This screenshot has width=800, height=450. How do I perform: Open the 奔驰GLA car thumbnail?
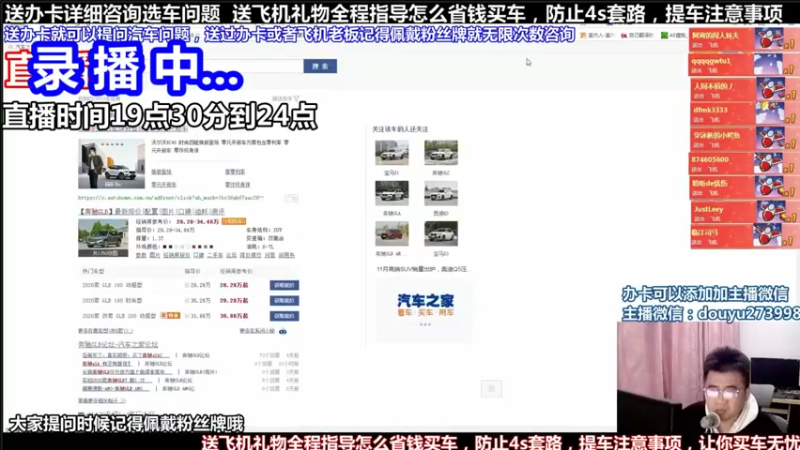tap(392, 193)
